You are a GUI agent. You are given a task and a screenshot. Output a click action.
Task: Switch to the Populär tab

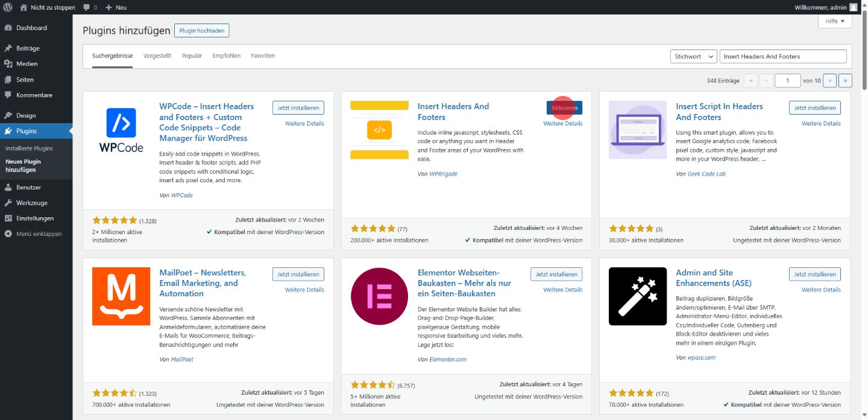pyautogui.click(x=192, y=56)
